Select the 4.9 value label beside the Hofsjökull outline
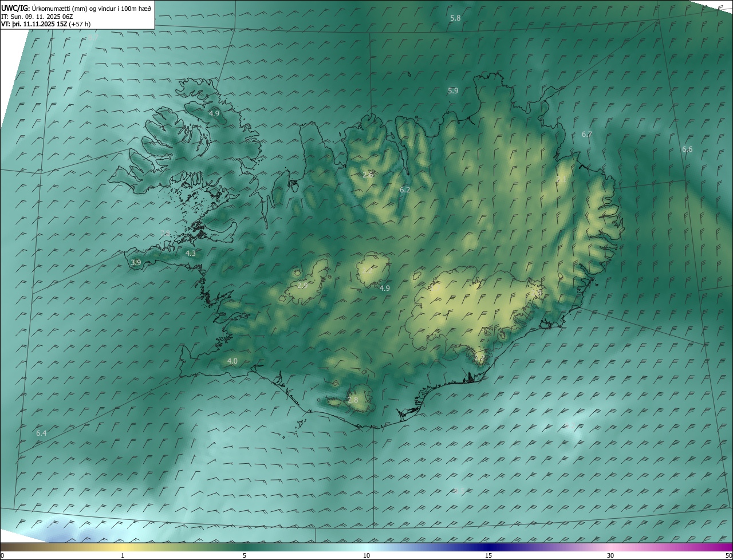Screen dimensions: 733x560 pos(385,288)
